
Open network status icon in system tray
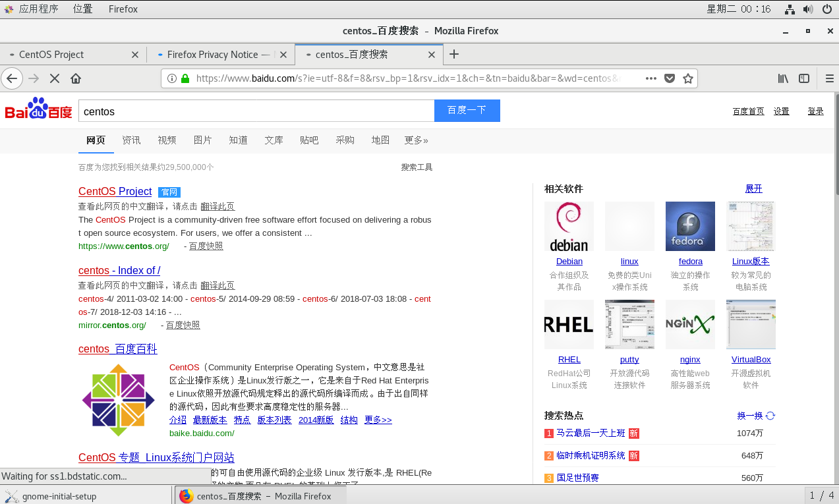(790, 9)
